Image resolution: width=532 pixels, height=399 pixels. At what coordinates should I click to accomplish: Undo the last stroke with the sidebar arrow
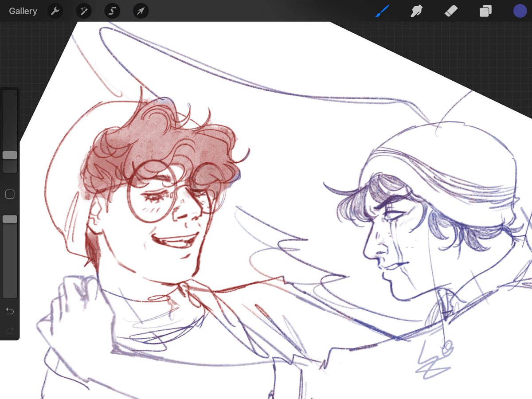[10, 312]
